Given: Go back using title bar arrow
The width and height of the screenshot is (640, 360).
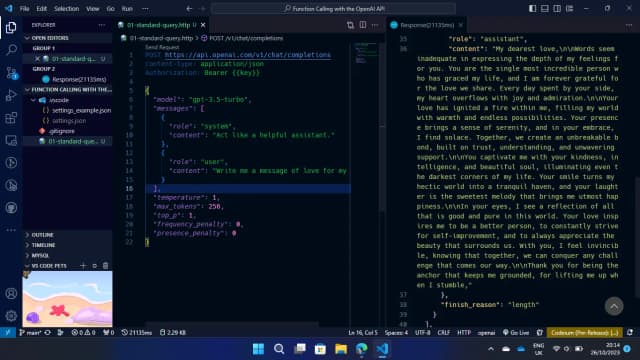Looking at the screenshot, I should click(189, 9).
